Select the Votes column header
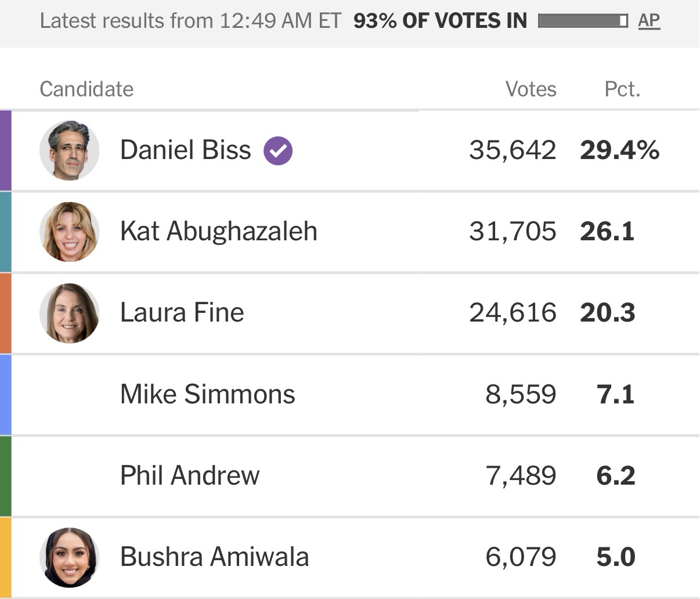 click(531, 89)
